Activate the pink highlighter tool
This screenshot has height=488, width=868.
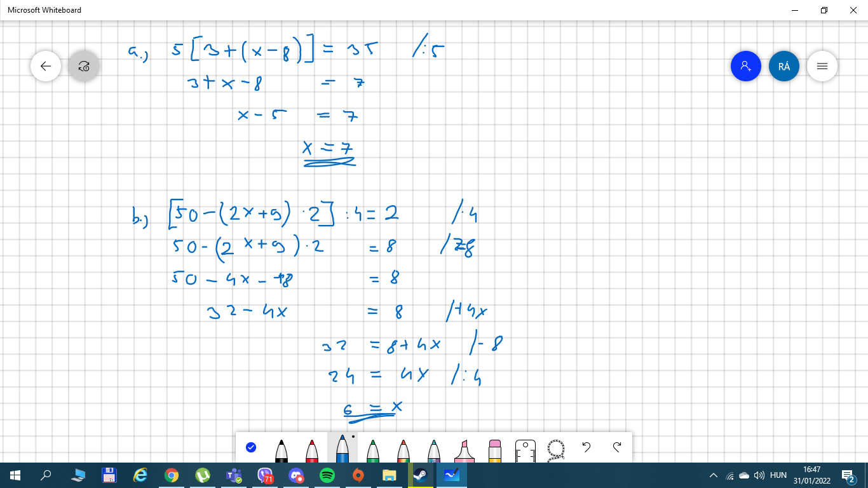pyautogui.click(x=465, y=451)
